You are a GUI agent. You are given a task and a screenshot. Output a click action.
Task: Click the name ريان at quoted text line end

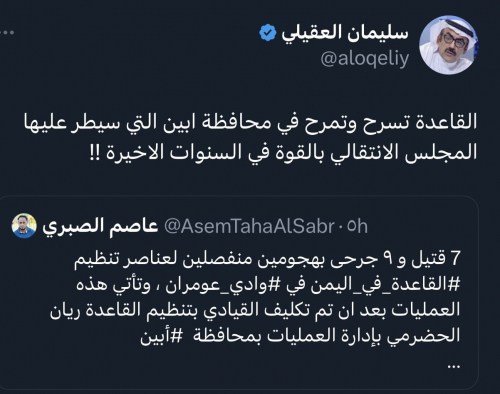[x=65, y=310]
